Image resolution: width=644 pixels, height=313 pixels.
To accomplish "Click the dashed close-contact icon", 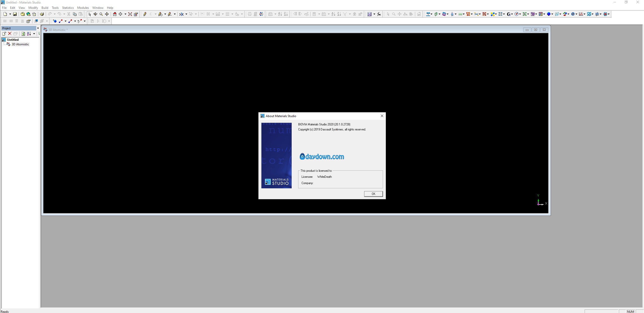I will point(70,21).
